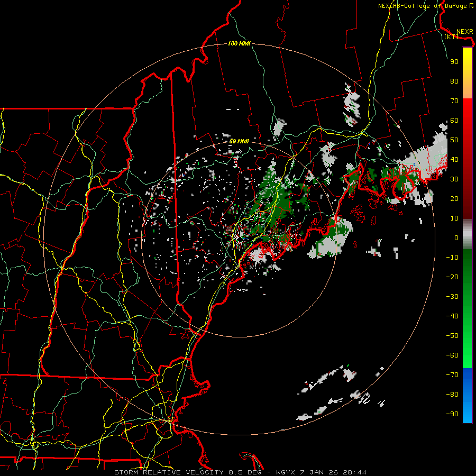Image resolution: width=476 pixels, height=476 pixels.
Task: Click the "-70" value on the velocity scale
Action: tap(452, 375)
